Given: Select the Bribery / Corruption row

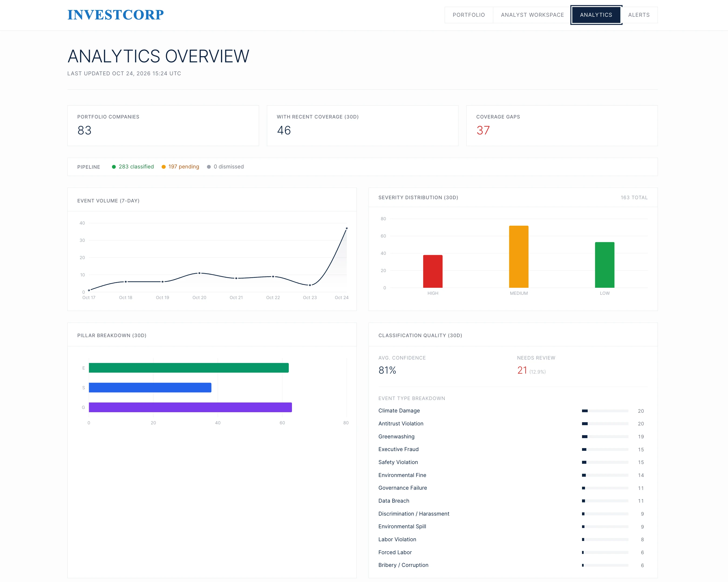Looking at the screenshot, I should (513, 565).
